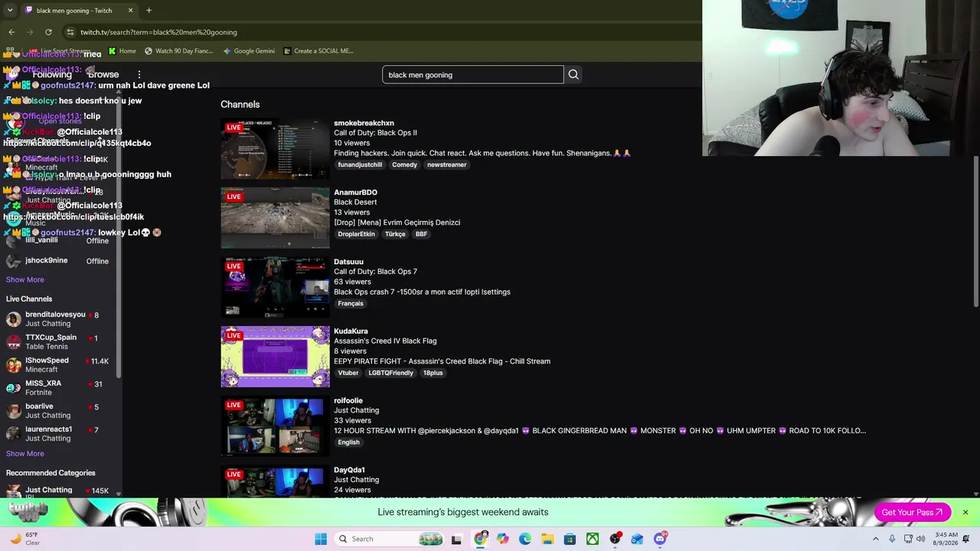Select the DroplarEtkin tag
Image resolution: width=980 pixels, height=551 pixels.
[x=356, y=234]
